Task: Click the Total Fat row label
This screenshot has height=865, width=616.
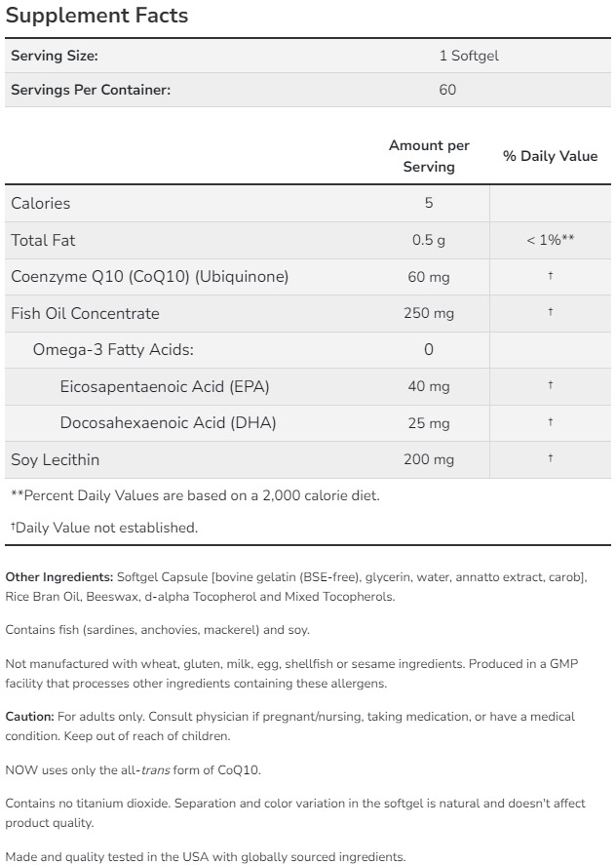Action: [x=43, y=240]
